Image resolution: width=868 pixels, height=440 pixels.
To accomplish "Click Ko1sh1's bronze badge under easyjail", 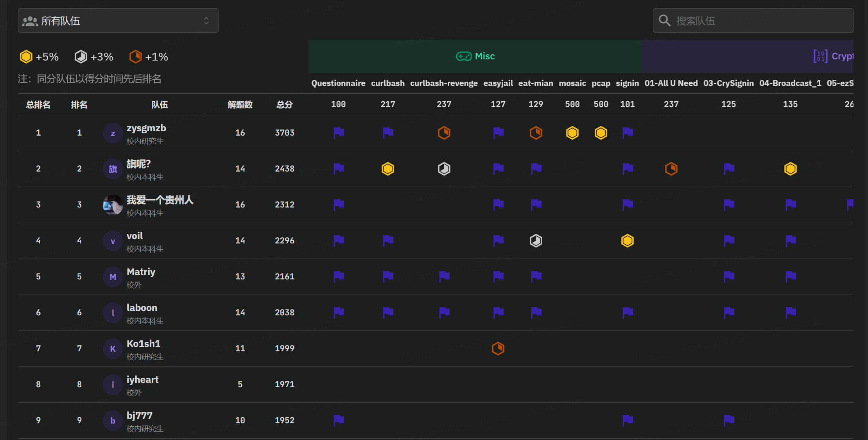I will click(x=498, y=349).
